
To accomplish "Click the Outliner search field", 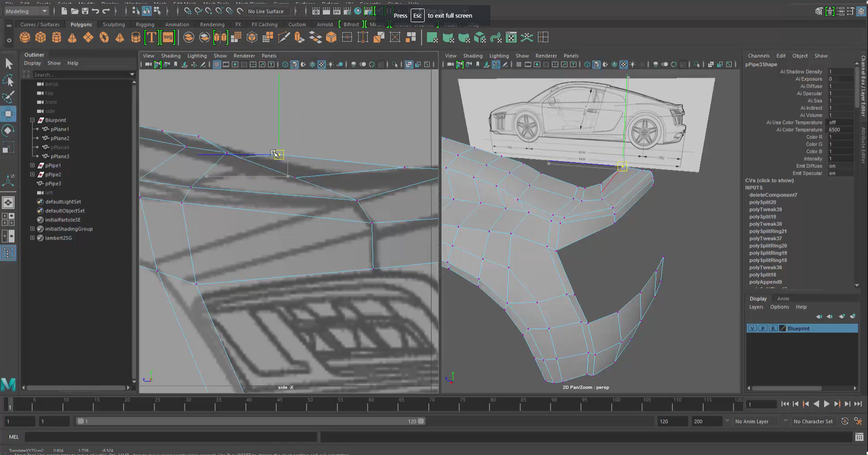I will pyautogui.click(x=81, y=75).
